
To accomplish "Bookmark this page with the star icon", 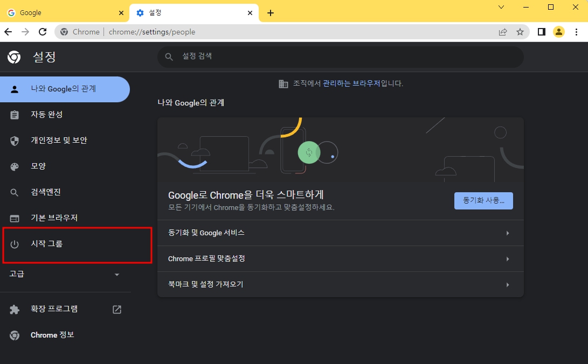I will coord(521,32).
